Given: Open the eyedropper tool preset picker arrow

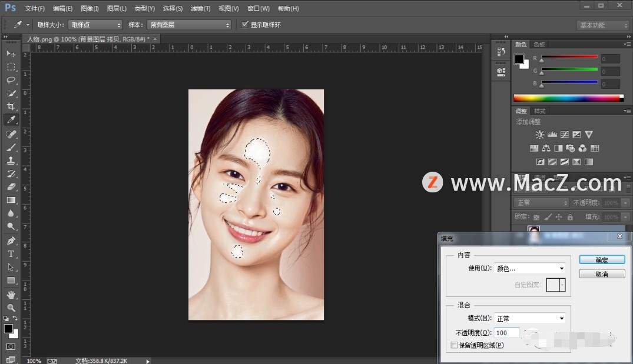Looking at the screenshot, I should click(28, 25).
